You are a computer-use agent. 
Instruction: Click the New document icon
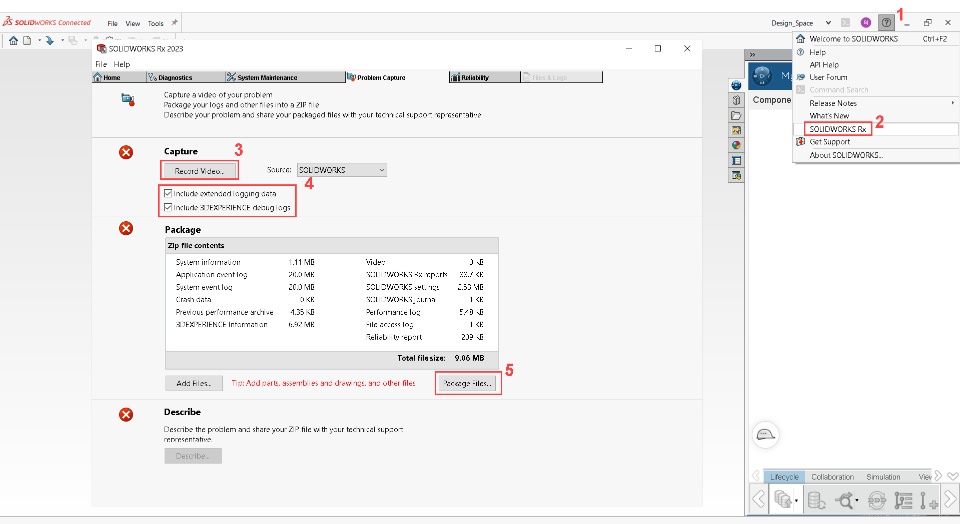[x=27, y=40]
